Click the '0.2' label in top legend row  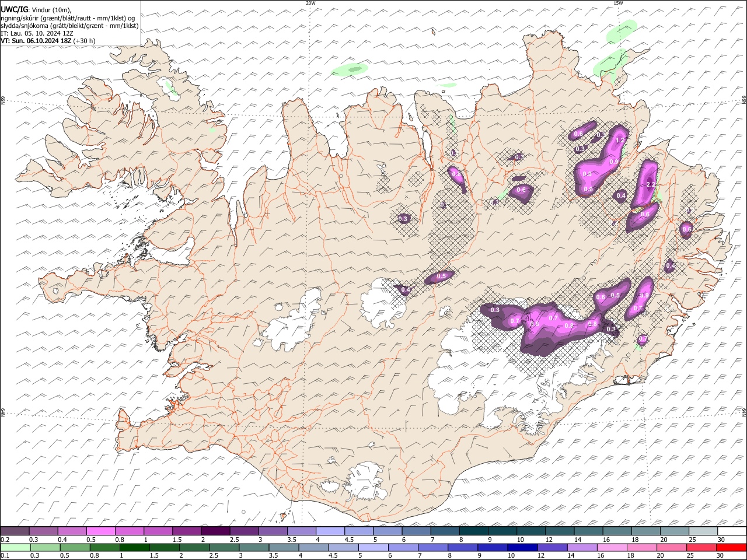tap(5, 540)
